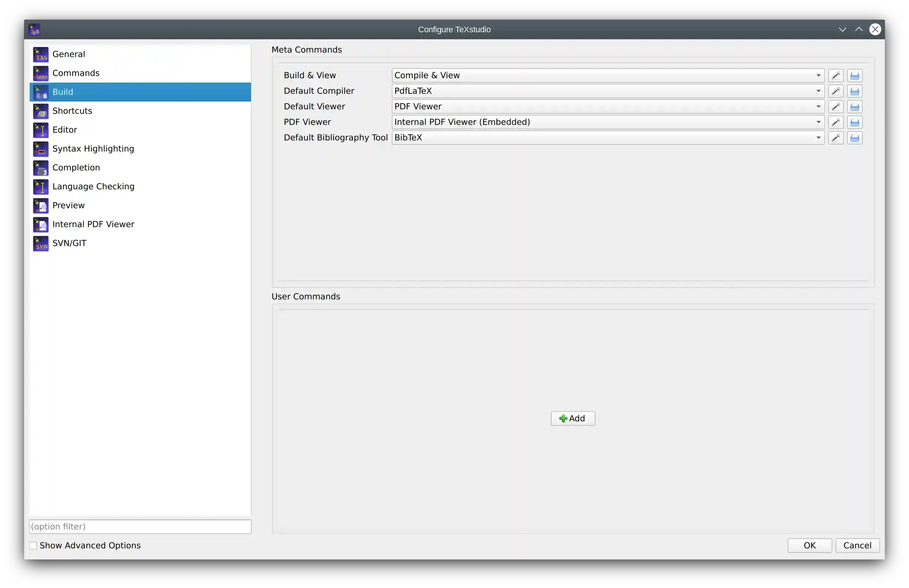Edit PDF Viewer command with wrench icon

point(836,122)
